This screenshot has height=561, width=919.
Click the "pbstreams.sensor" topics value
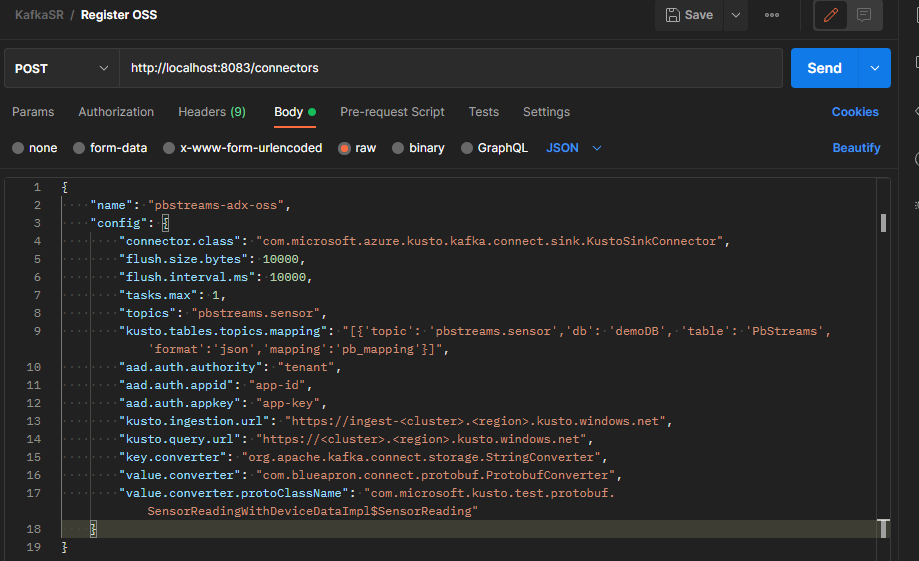256,313
